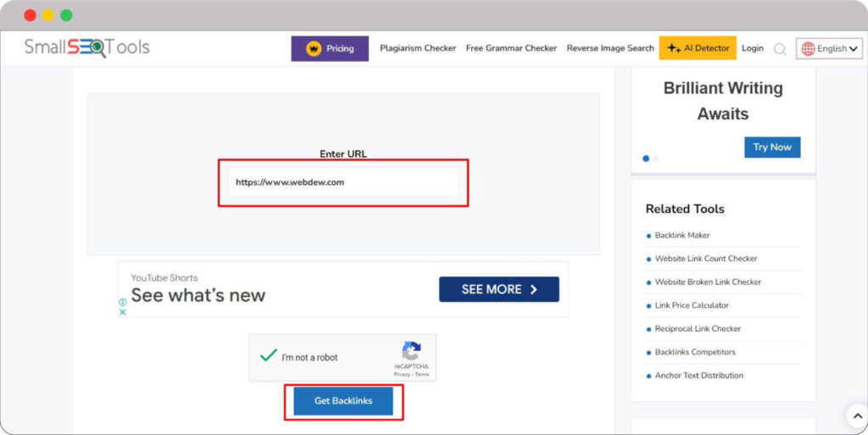Open the Pricing page button
The image size is (868, 435).
coord(330,48)
